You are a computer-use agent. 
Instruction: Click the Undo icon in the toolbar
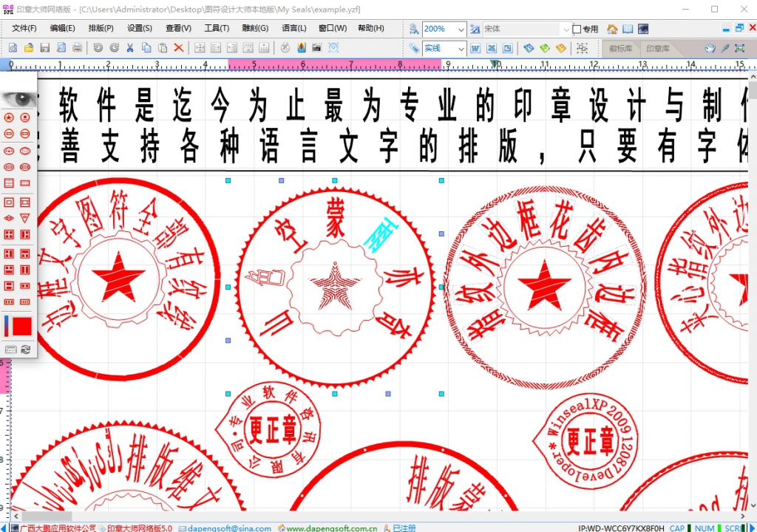pyautogui.click(x=98, y=49)
